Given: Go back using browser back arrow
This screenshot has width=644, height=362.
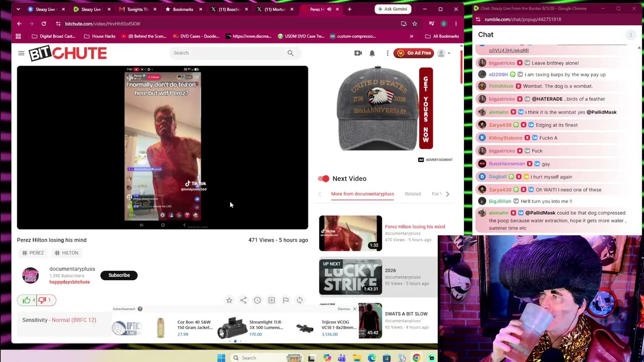Looking at the screenshot, I should [x=19, y=24].
